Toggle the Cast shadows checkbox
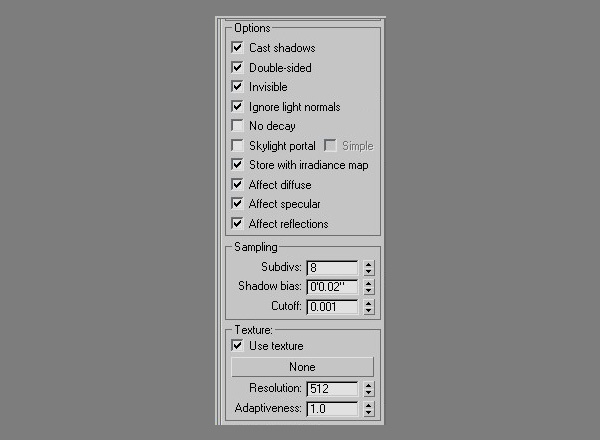Image resolution: width=600 pixels, height=440 pixels. click(x=237, y=48)
